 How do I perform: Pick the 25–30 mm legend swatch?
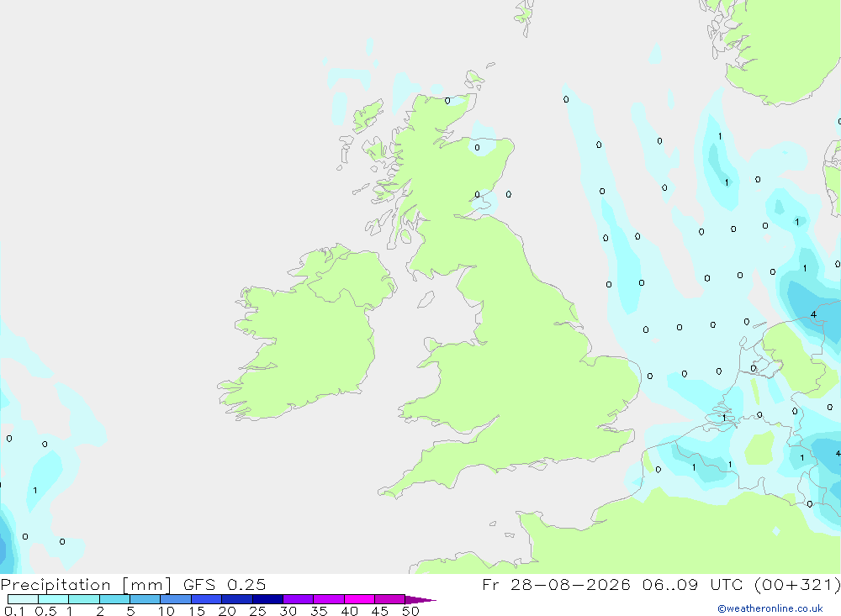(267, 599)
